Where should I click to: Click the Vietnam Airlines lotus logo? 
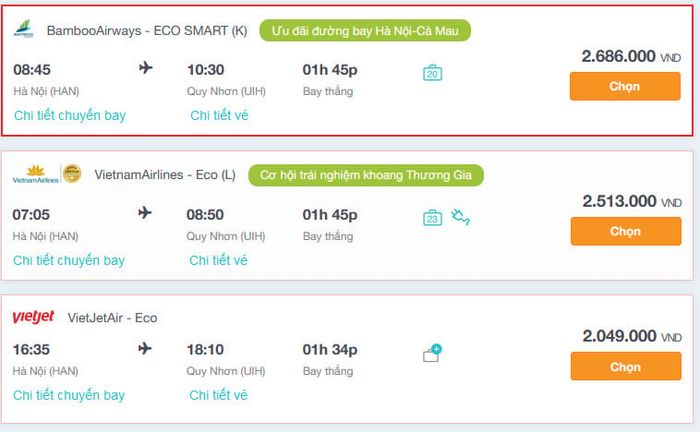[36, 174]
